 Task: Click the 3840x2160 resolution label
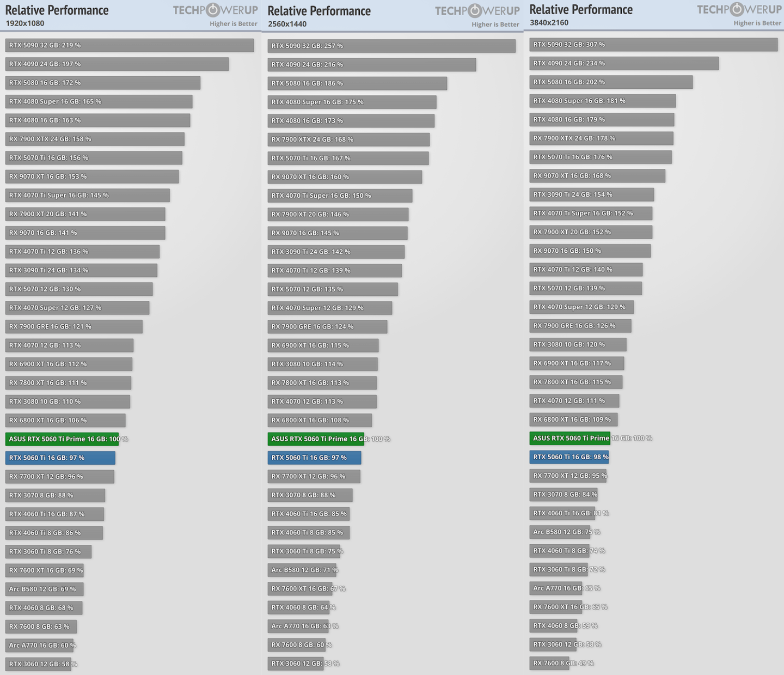[549, 22]
